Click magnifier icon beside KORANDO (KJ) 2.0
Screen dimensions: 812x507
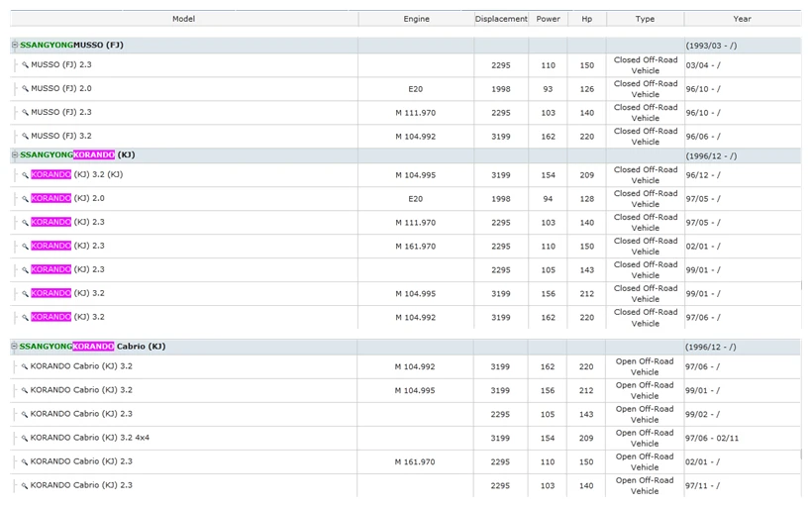25,199
